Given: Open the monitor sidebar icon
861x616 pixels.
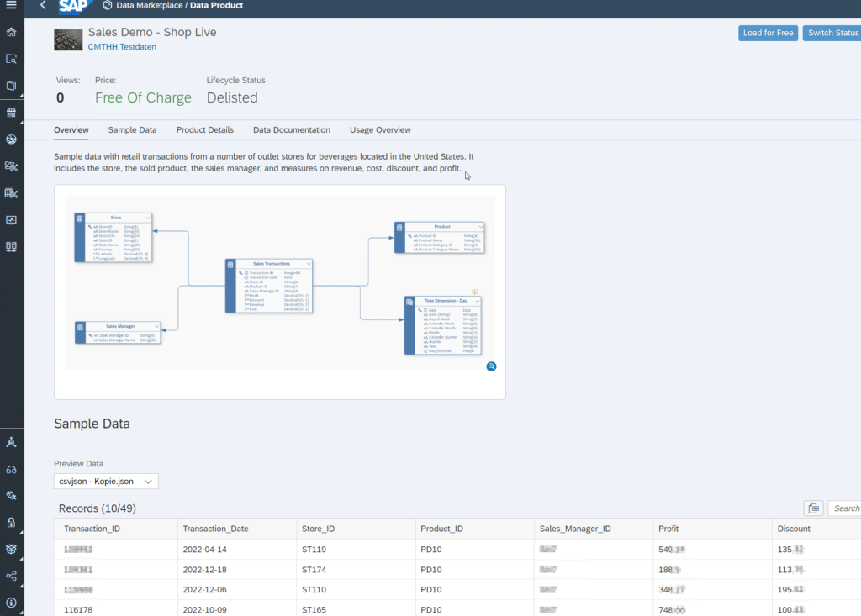Looking at the screenshot, I should pyautogui.click(x=11, y=220).
